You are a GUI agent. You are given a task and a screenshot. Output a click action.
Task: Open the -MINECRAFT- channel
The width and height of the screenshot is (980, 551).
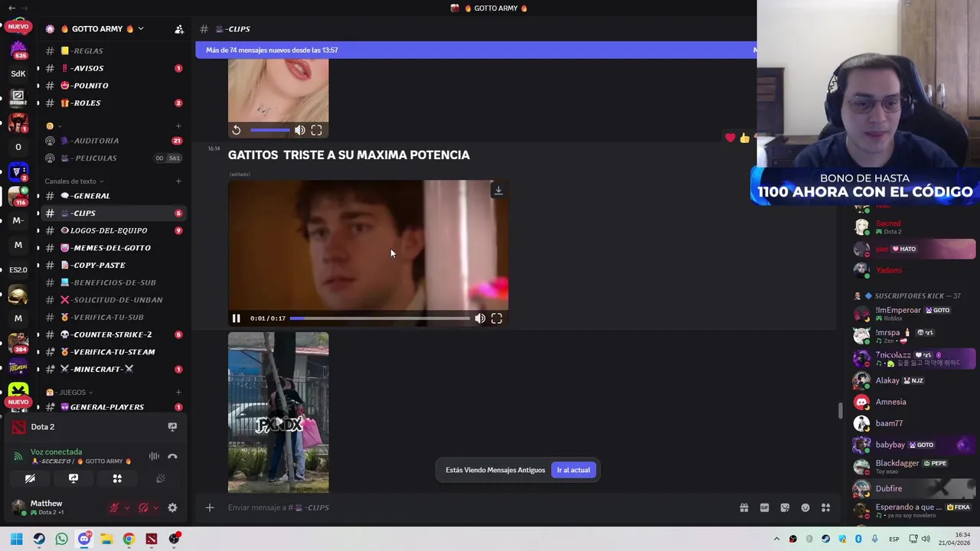[113, 369]
